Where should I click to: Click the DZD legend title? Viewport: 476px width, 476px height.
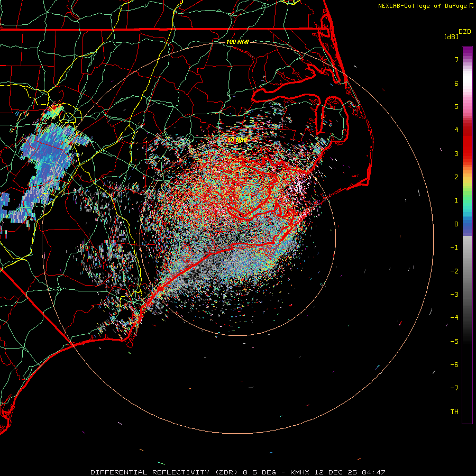pyautogui.click(x=465, y=32)
